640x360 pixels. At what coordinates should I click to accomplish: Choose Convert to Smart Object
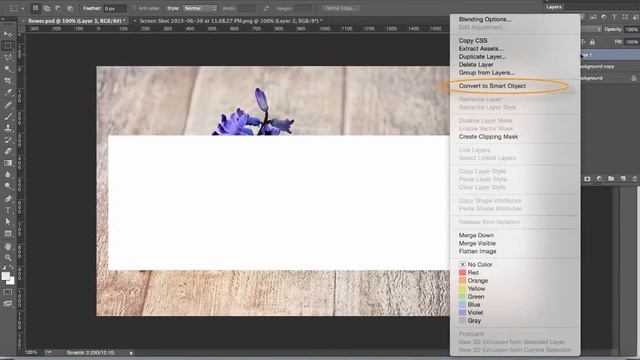tap(492, 86)
